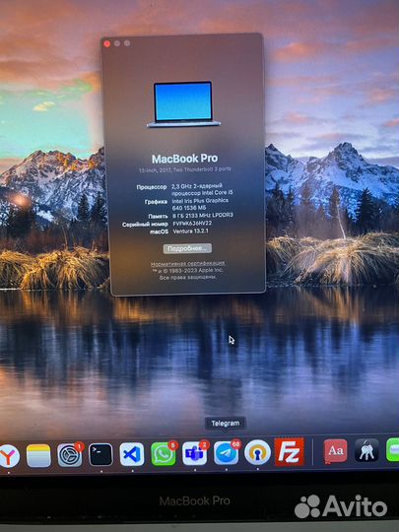Click the MacBook Pro laptop image
399x532 pixels.
[x=183, y=104]
